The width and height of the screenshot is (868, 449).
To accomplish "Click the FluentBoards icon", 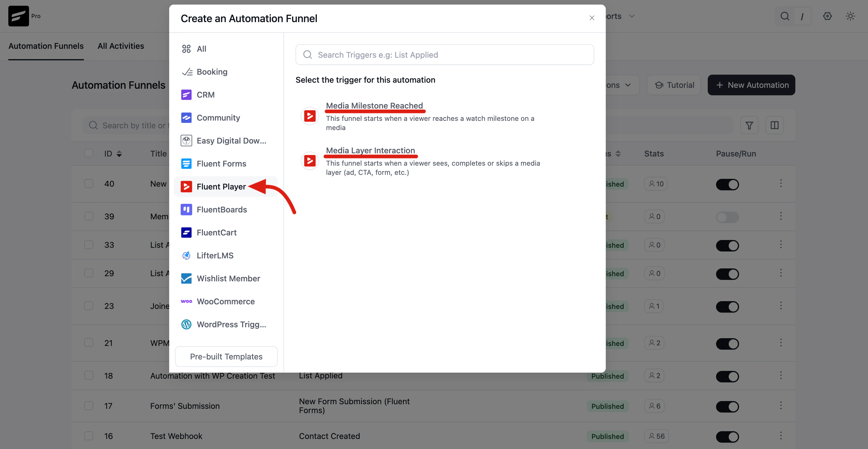I will coord(186,210).
